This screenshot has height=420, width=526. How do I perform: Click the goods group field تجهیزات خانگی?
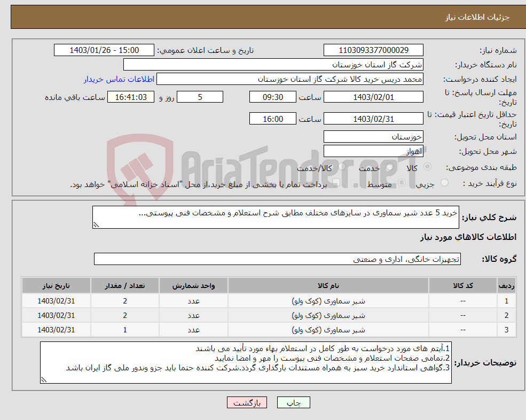pos(278,259)
